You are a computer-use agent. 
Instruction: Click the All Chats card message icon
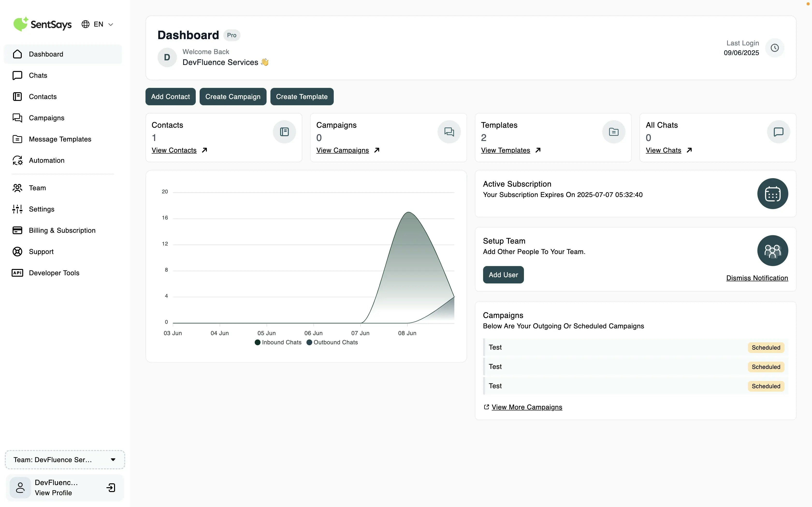(778, 132)
